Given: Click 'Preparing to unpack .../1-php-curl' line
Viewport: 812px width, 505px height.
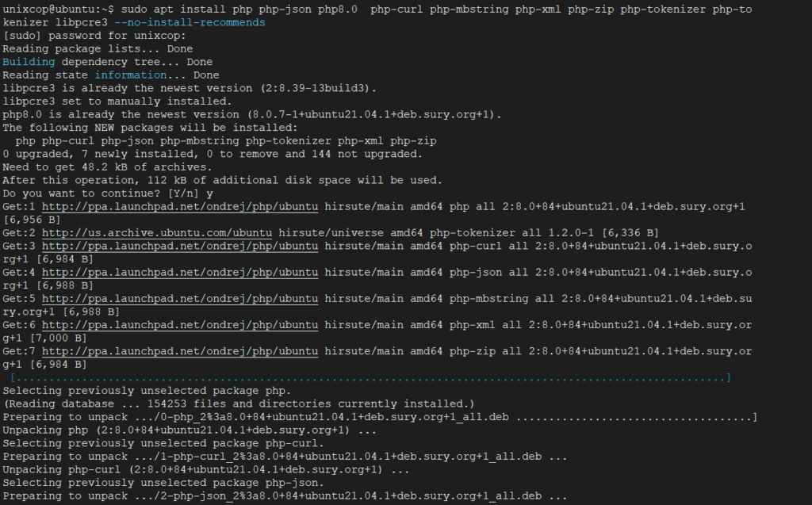Looking at the screenshot, I should [x=285, y=457].
